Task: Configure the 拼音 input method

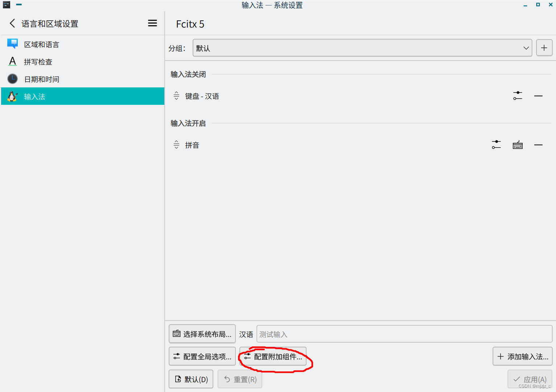Action: 496,145
